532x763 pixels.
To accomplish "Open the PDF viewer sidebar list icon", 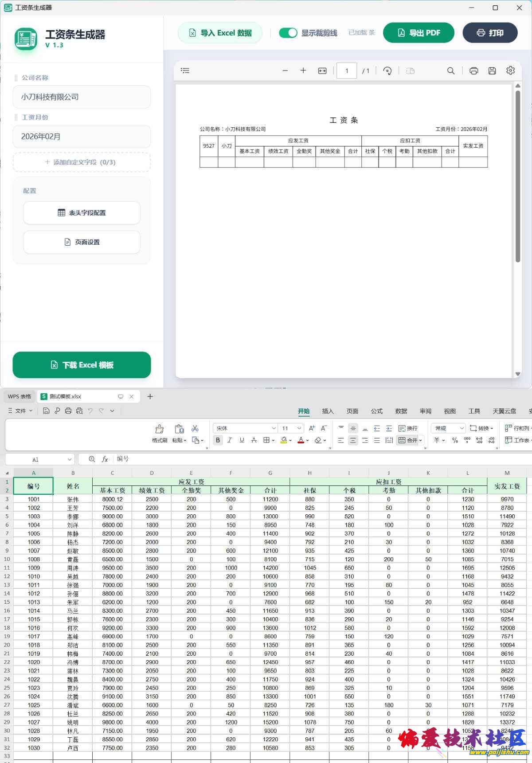I will tap(185, 70).
